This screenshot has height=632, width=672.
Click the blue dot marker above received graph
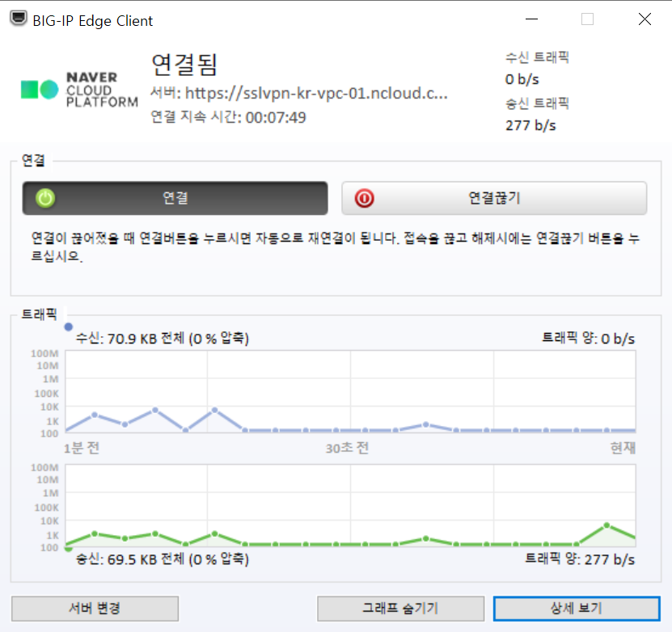point(68,327)
